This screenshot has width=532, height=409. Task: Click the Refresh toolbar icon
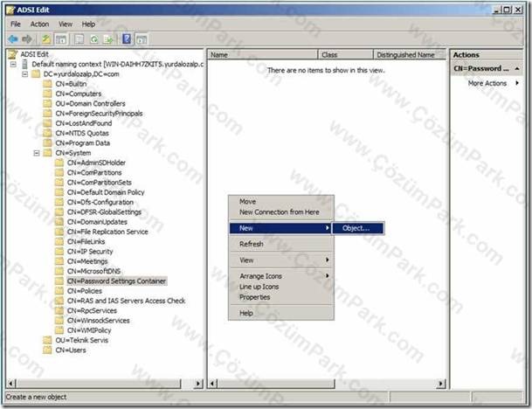coord(94,39)
